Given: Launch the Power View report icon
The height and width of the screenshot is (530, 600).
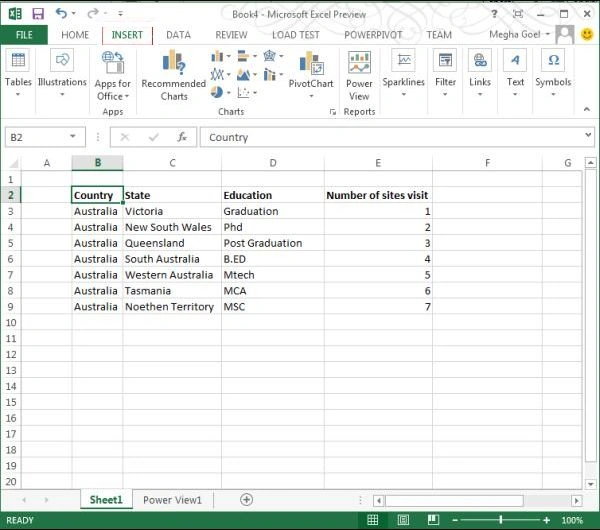Looking at the screenshot, I should 359,62.
